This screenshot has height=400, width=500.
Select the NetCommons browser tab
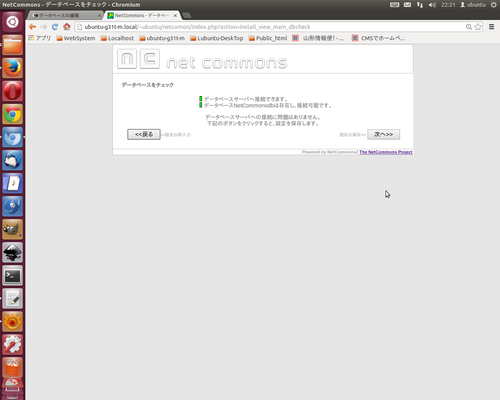(x=142, y=15)
